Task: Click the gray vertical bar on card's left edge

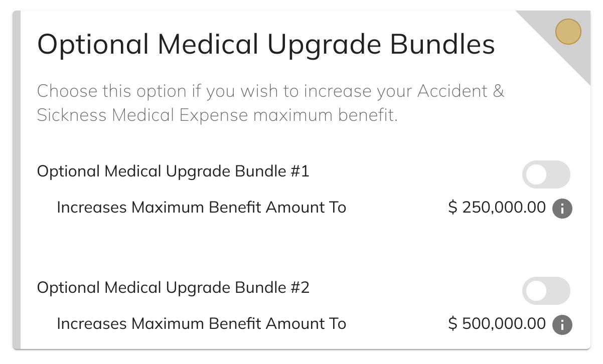Action: tap(17, 180)
